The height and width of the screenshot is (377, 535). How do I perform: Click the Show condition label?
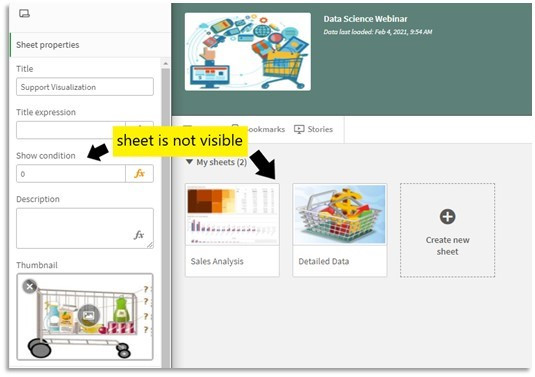pyautogui.click(x=46, y=156)
